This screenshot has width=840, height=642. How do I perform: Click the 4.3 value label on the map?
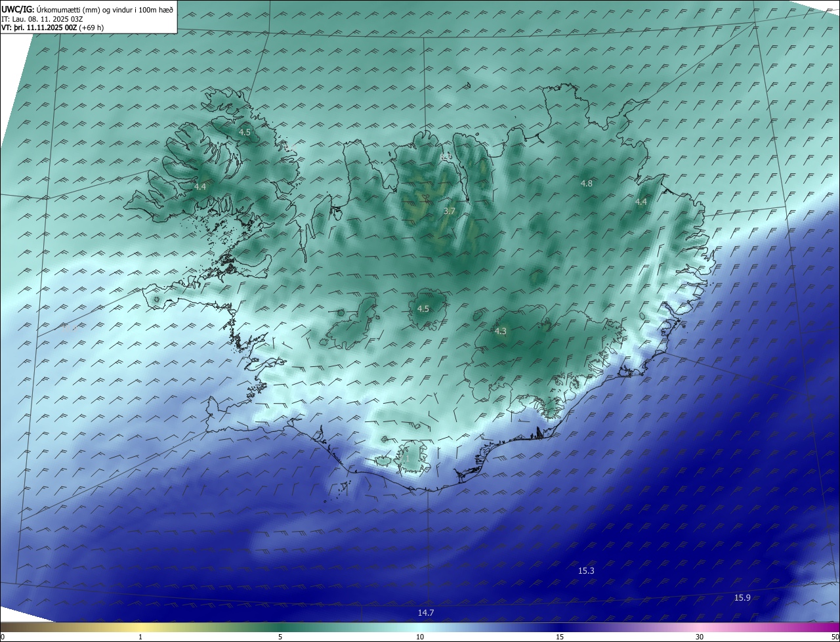click(500, 332)
